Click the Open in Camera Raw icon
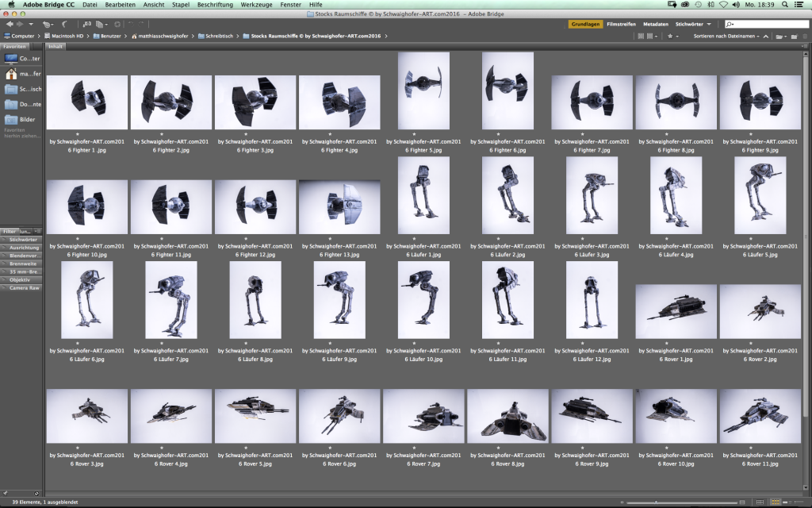 117,25
